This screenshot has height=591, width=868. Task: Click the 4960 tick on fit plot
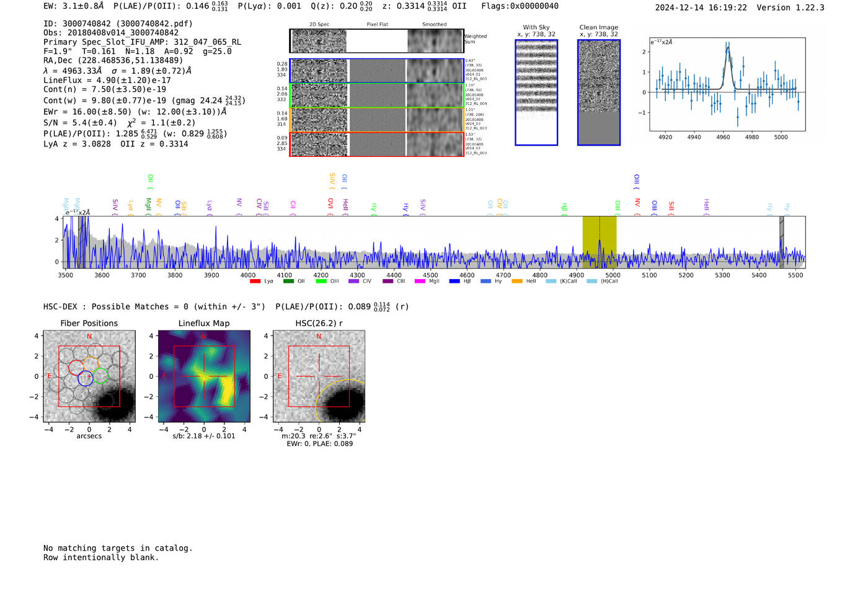tap(723, 137)
